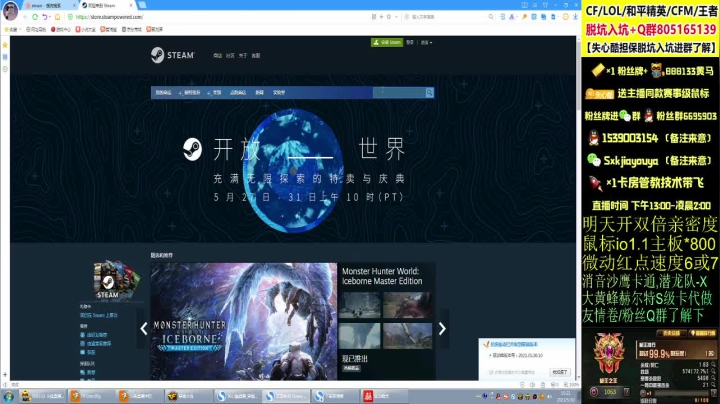Screen dimensions: 720x404
Task: Click the Steam store search input field
Action: (399, 93)
